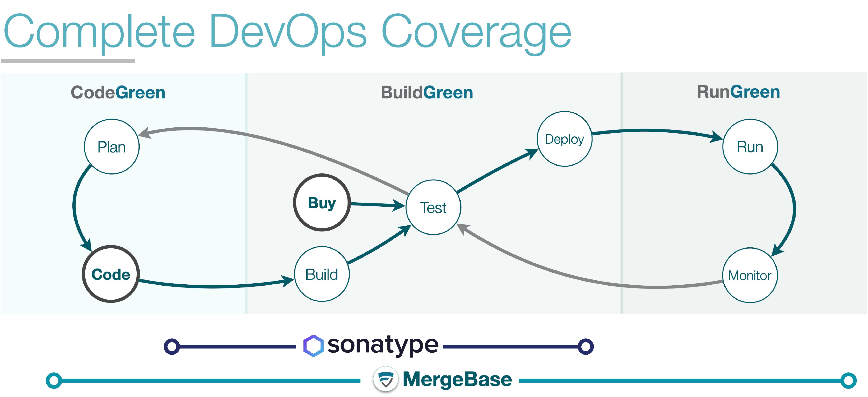Click the Test circle node
This screenshot has height=397, width=868.
point(433,207)
